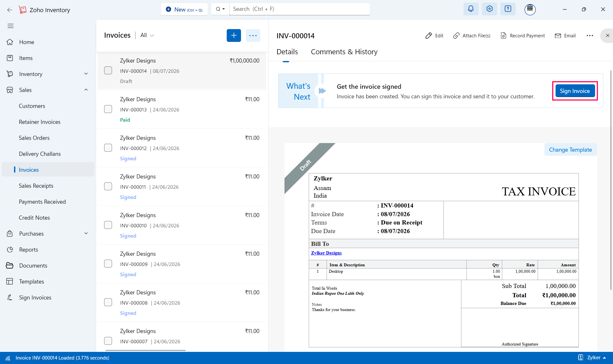Click the Sign Invoice button
This screenshot has width=613, height=364.
[x=575, y=91]
